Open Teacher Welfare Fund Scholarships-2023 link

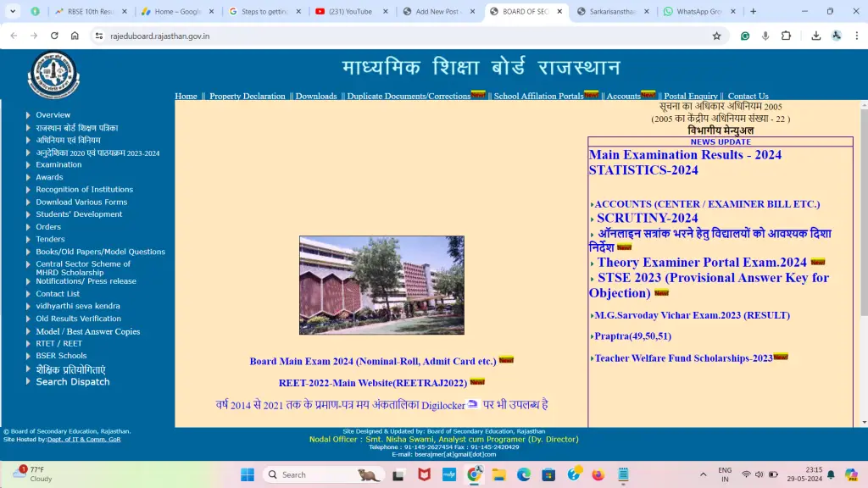point(684,358)
